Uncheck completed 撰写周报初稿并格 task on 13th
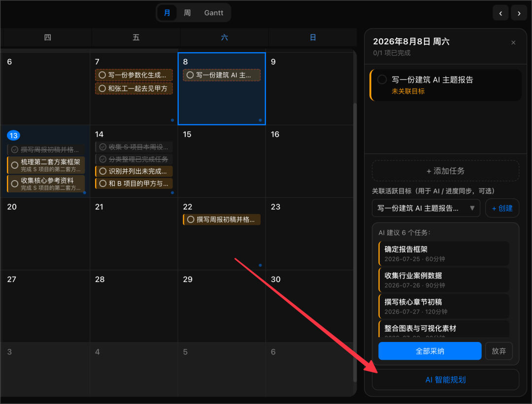This screenshot has width=532, height=404. pyautogui.click(x=15, y=150)
